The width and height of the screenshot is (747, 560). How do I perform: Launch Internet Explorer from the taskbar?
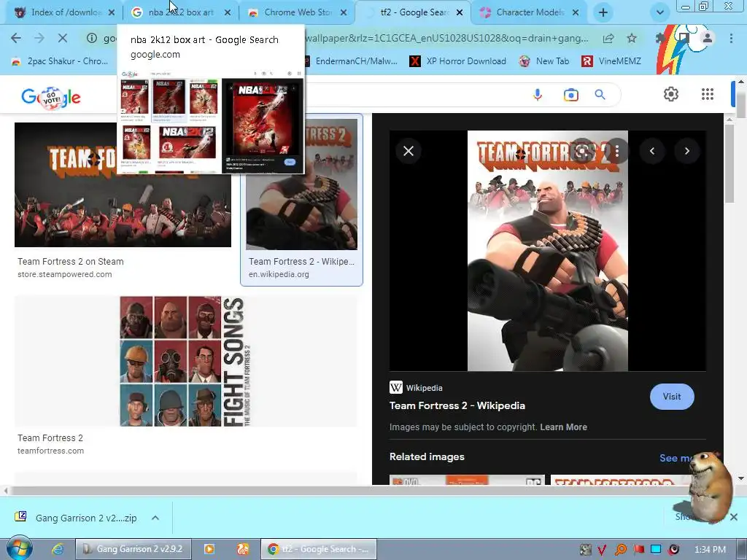point(58,549)
